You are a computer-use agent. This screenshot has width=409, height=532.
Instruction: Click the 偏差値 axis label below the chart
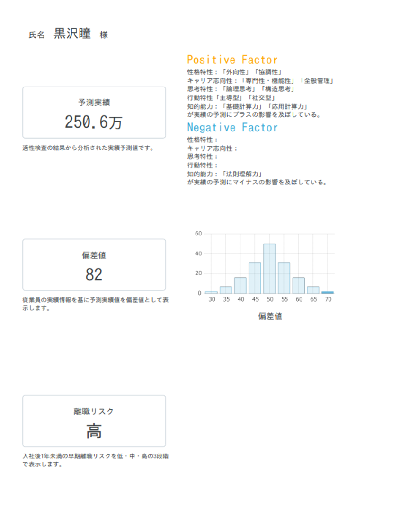click(x=270, y=316)
